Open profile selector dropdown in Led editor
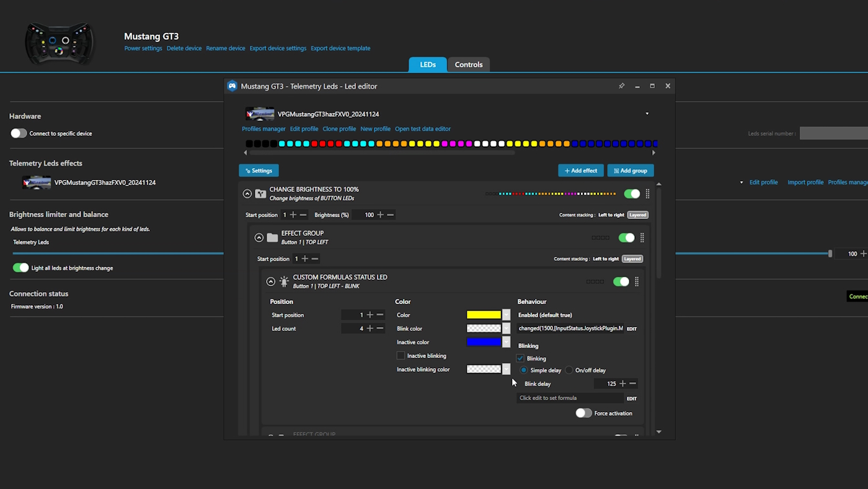 tap(647, 114)
